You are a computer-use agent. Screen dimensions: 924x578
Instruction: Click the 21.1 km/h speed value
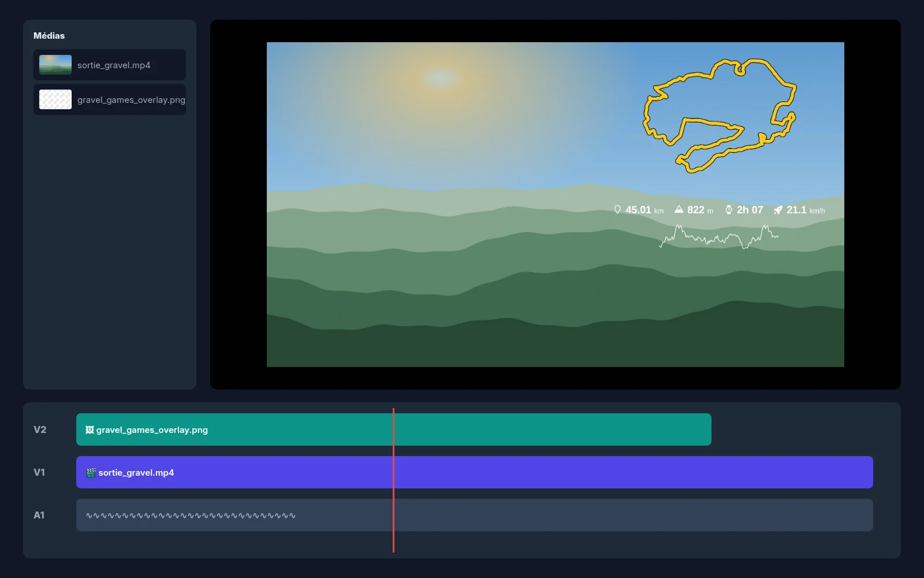(x=806, y=210)
